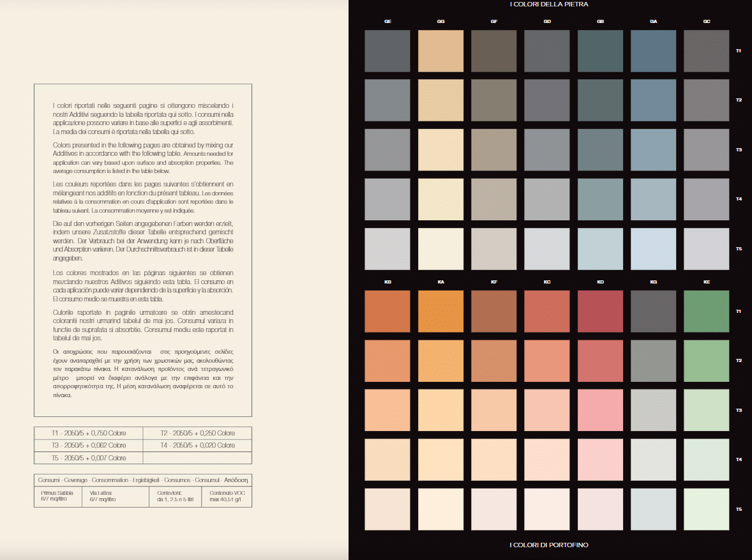Choose the KD column T1 red swatch
752x560 pixels.
pyautogui.click(x=600, y=311)
